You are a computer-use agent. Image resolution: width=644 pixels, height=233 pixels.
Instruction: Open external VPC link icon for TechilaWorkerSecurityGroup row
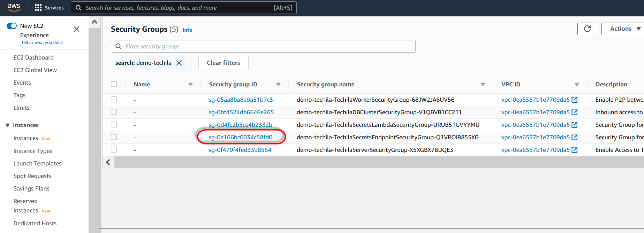(x=575, y=100)
